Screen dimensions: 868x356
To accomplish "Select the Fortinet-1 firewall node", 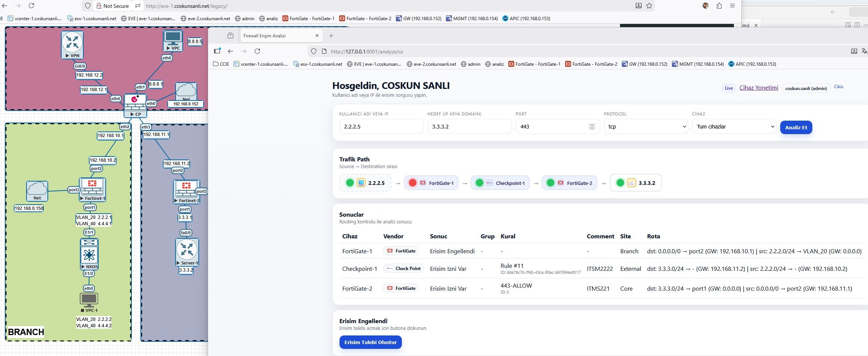I will pos(92,188).
